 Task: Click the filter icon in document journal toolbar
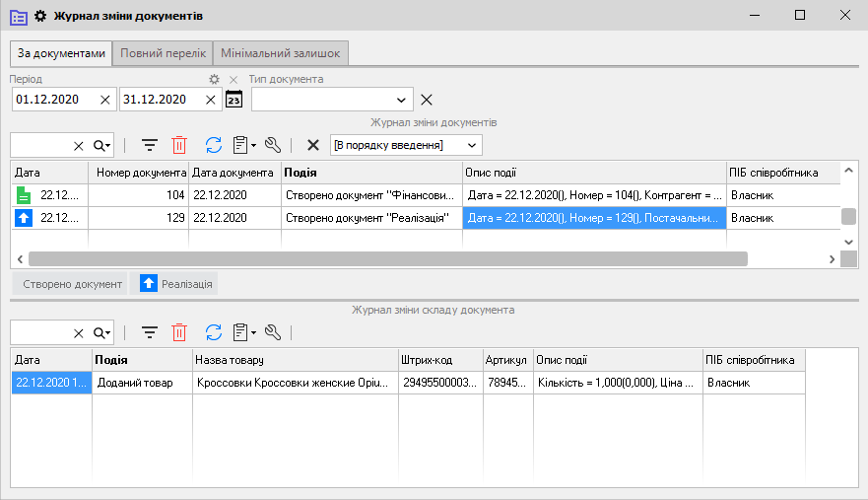150,145
